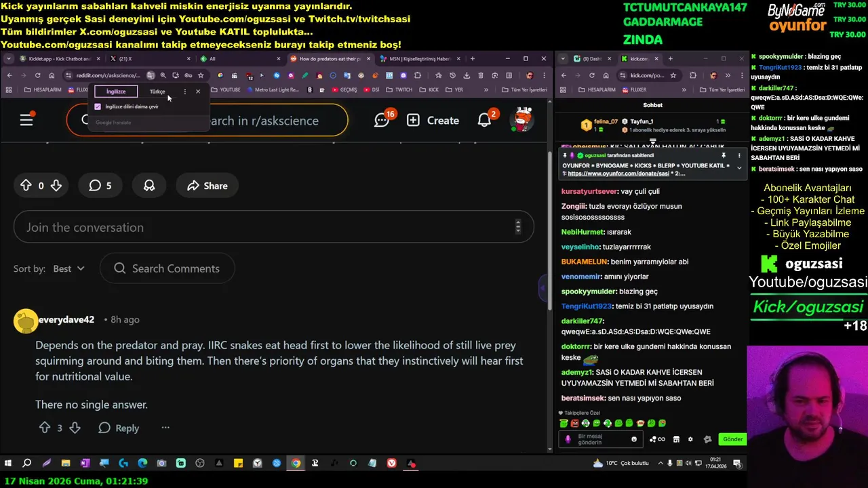Image resolution: width=868 pixels, height=488 pixels.
Task: Open the Kick chat shop icon
Action: 675,439
